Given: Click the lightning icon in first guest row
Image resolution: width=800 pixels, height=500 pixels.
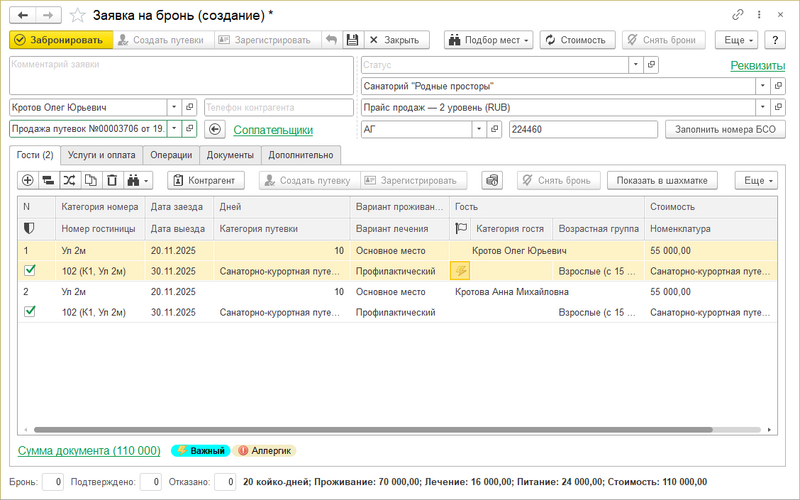Looking at the screenshot, I should (460, 270).
